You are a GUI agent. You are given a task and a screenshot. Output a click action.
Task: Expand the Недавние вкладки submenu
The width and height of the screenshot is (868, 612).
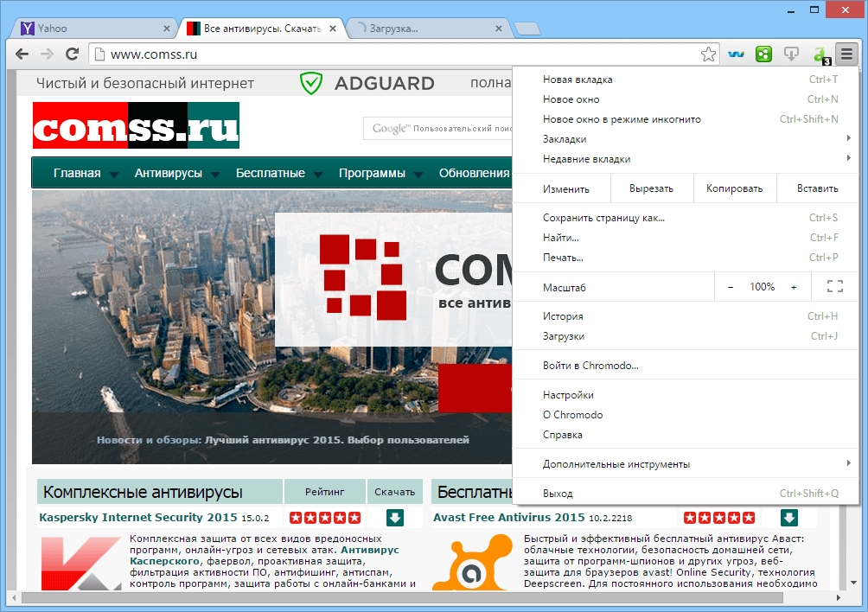[686, 159]
